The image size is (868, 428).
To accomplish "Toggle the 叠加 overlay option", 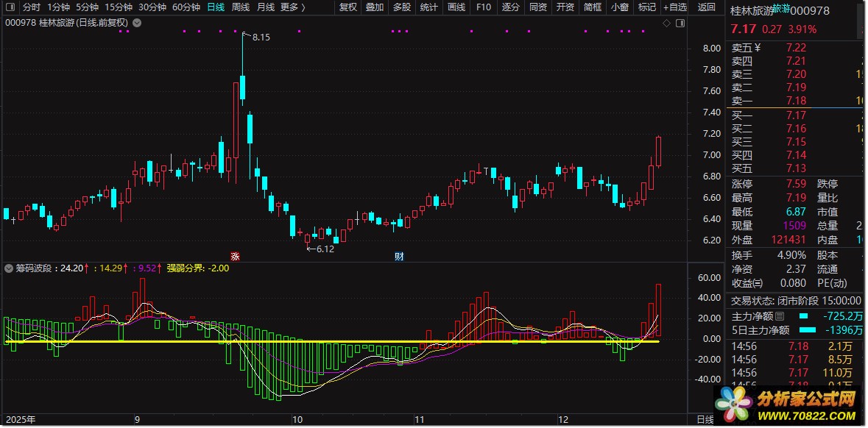I will click(x=375, y=7).
